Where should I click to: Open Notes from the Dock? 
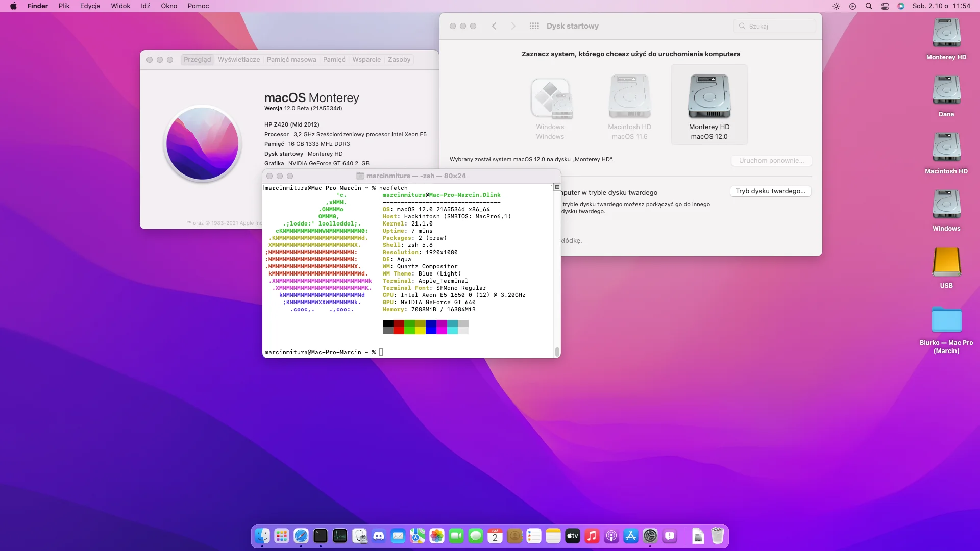coord(553,536)
